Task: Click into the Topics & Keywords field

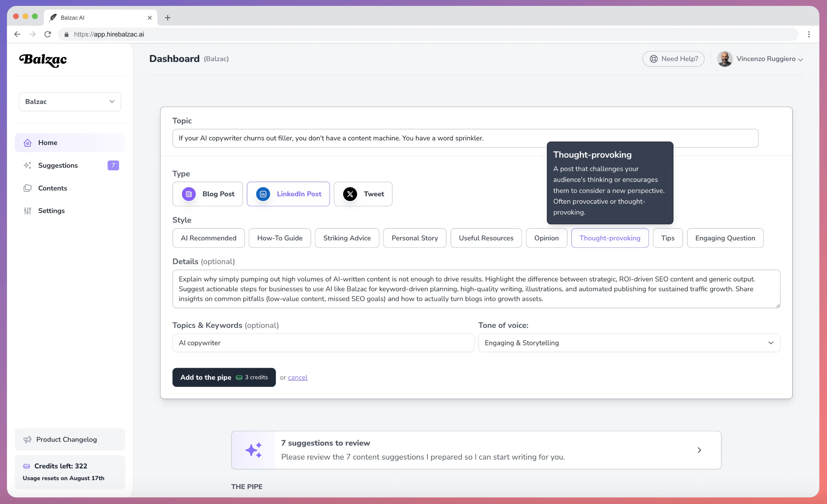Action: (323, 343)
